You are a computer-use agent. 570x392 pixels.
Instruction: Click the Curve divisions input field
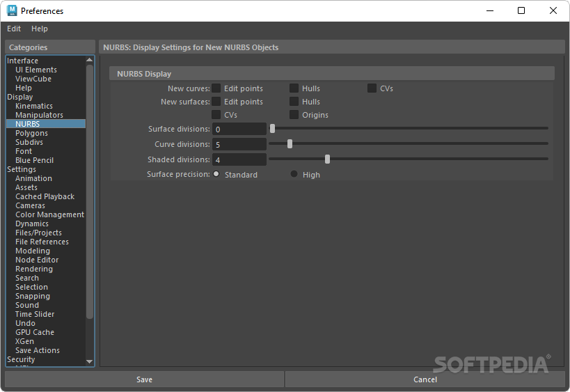point(239,144)
